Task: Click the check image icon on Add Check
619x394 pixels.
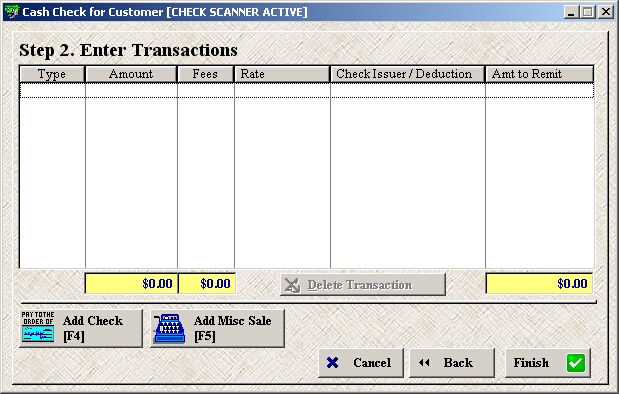Action: coord(38,326)
